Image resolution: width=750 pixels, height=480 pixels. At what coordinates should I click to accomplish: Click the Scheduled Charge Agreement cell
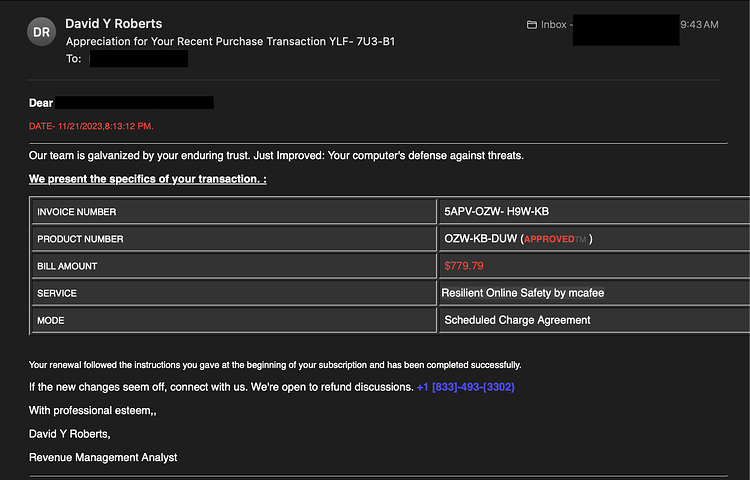click(x=594, y=320)
